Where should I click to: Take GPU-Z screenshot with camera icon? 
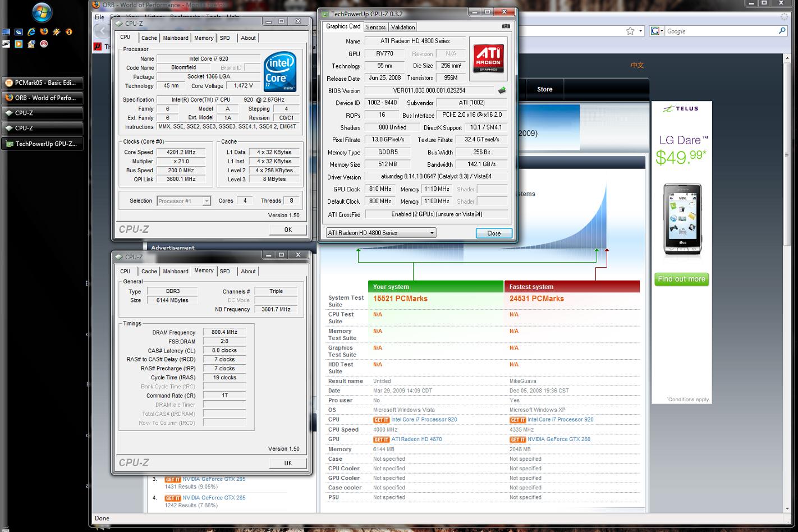point(506,26)
